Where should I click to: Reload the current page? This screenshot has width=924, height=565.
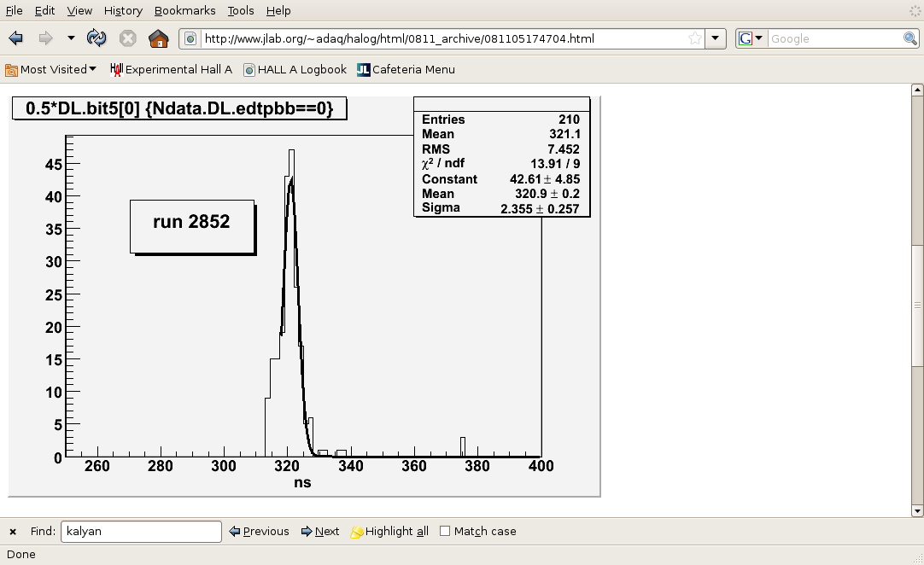coord(96,39)
